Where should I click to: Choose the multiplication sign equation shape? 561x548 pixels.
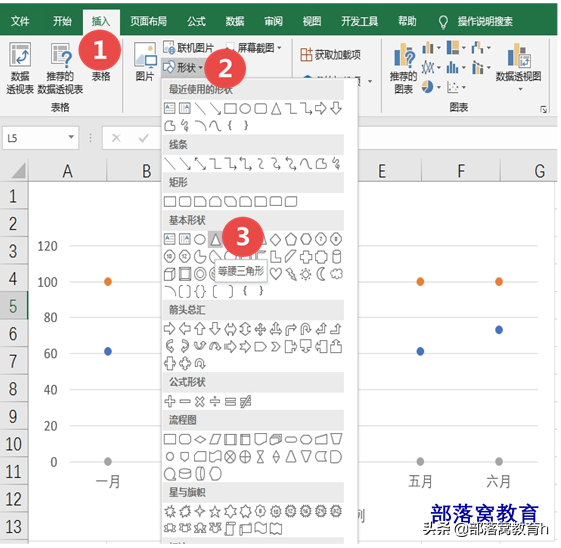(200, 402)
